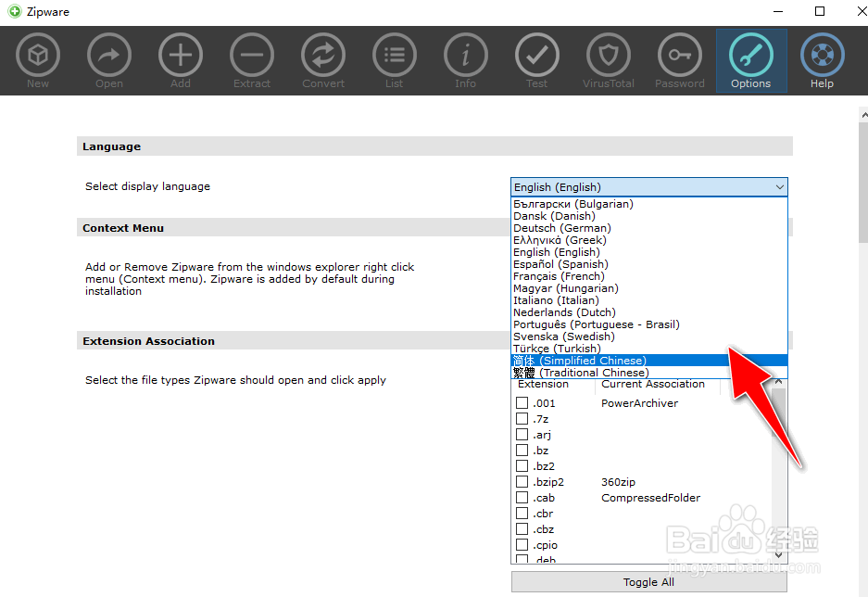Open an archive with the Open icon
This screenshot has width=868, height=597.
pyautogui.click(x=109, y=55)
